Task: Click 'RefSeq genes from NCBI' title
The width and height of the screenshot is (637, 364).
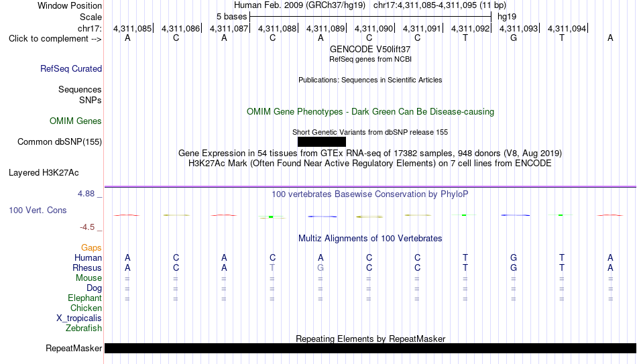Action: (370, 59)
